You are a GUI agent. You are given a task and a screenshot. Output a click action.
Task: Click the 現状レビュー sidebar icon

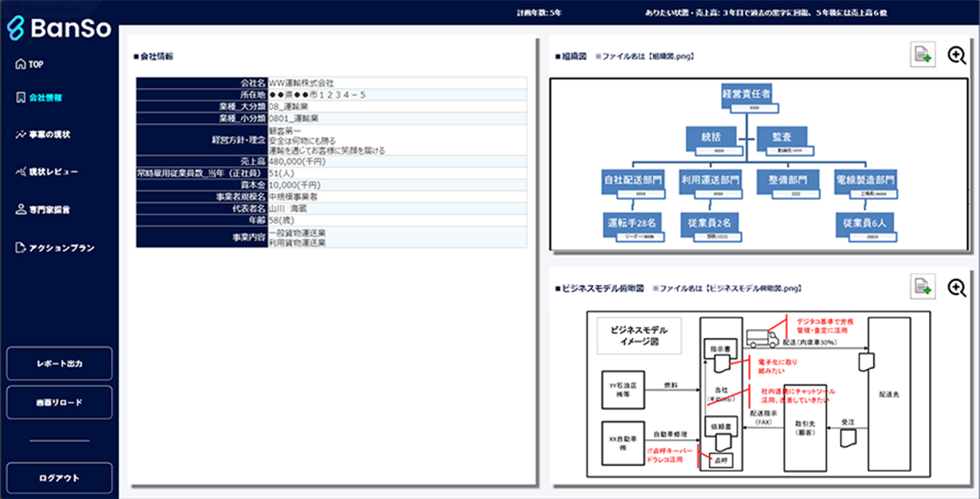20,172
